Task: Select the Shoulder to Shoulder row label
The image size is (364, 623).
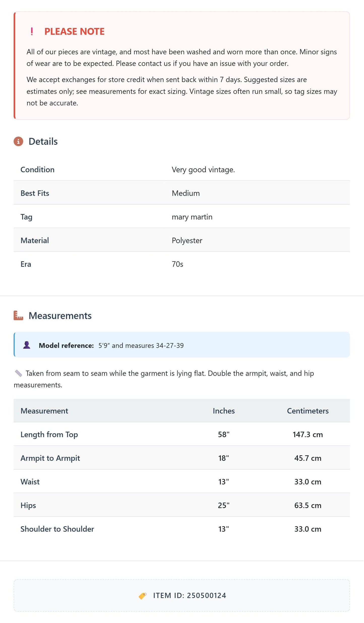Action: [x=57, y=529]
